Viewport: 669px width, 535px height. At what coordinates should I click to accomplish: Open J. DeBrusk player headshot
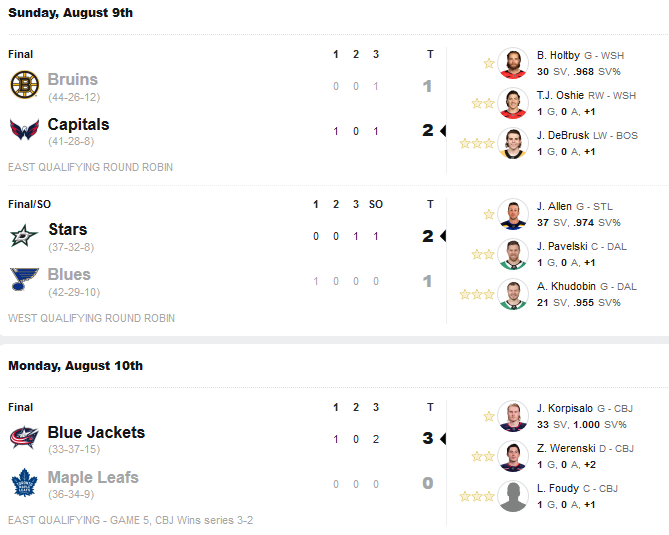tap(513, 143)
